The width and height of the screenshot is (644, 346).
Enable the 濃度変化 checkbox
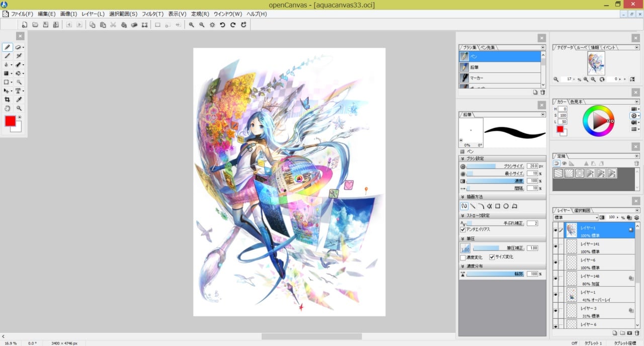[463, 257]
